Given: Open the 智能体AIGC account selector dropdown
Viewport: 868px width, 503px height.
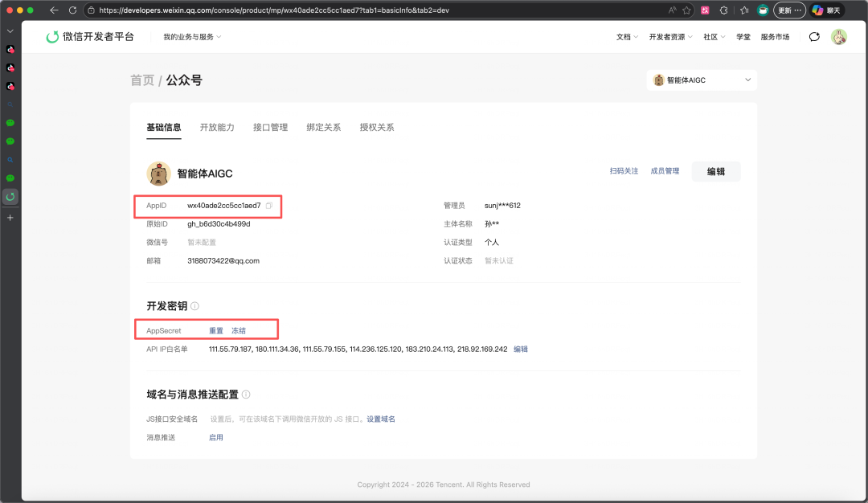Looking at the screenshot, I should click(702, 80).
